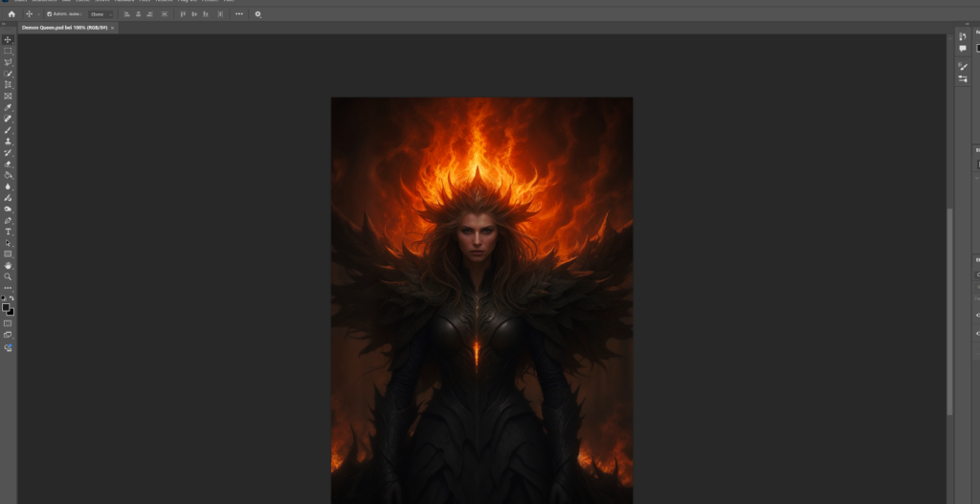
Task: Select the Move tool in toolbar
Action: click(x=9, y=39)
